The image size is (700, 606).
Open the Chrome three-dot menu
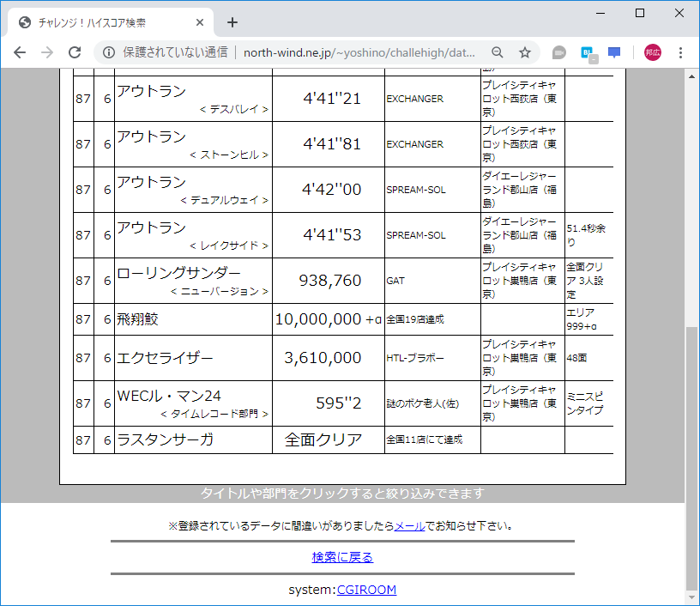click(680, 52)
